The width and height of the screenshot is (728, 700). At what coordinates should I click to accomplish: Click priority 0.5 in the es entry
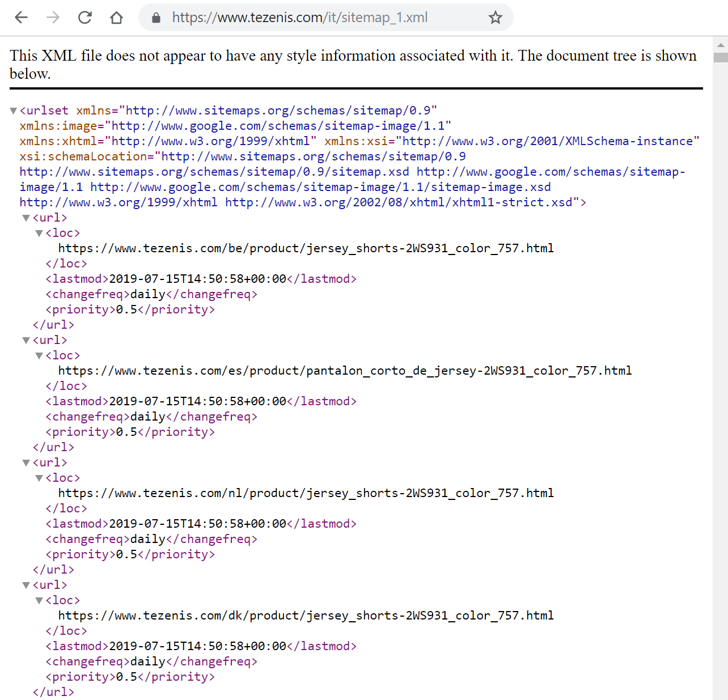click(x=126, y=432)
